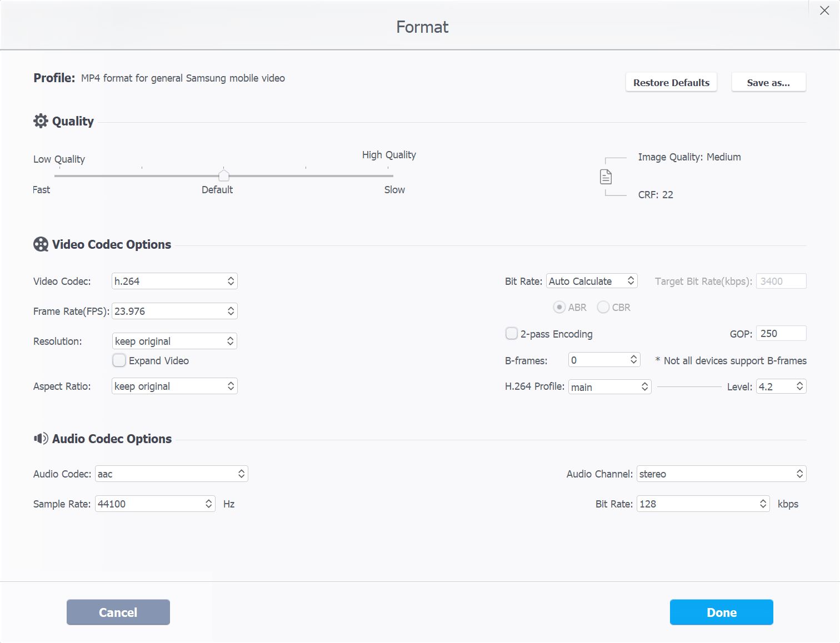
Task: Click the 'CRF: 22' text
Action: tap(656, 195)
